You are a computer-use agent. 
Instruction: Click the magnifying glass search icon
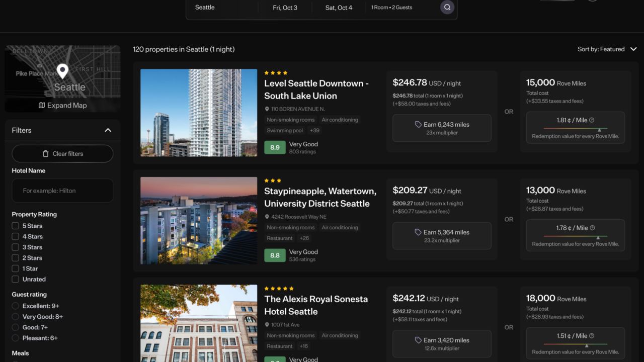click(x=447, y=8)
